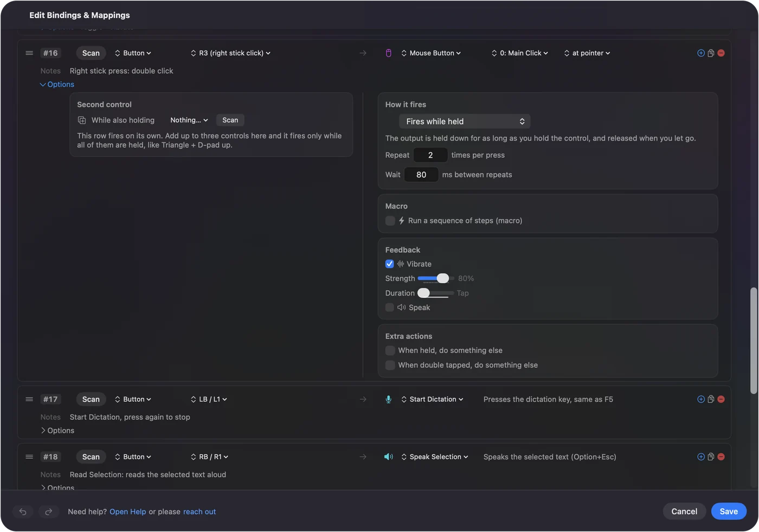759x532 pixels.
Task: Open the 'at pointer' dropdown
Action: tap(587, 53)
